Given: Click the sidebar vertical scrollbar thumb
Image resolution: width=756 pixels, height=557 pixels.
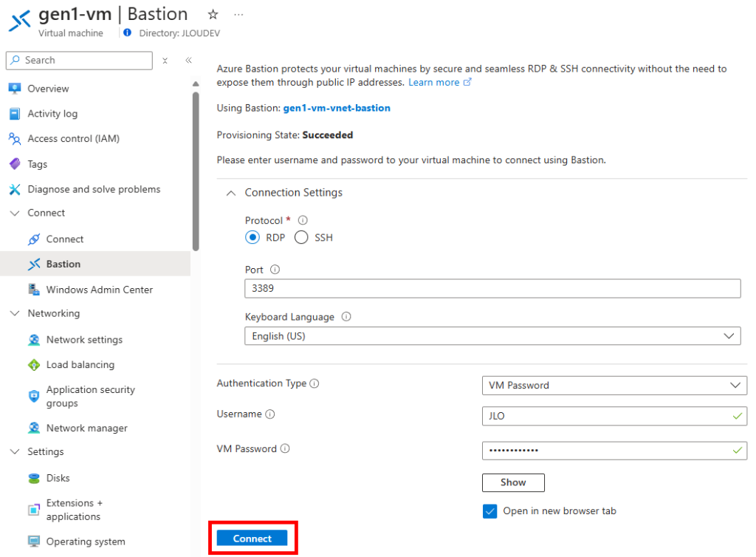Looking at the screenshot, I should pyautogui.click(x=195, y=171).
